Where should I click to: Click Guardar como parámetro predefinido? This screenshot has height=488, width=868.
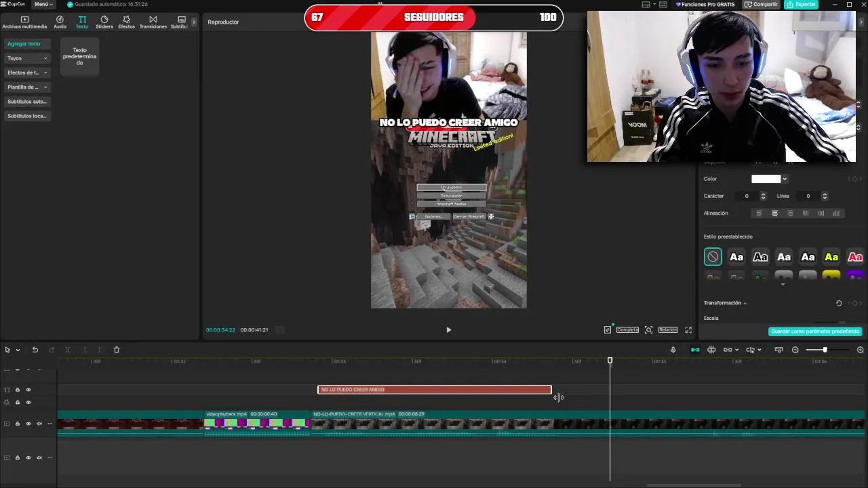coord(815,331)
